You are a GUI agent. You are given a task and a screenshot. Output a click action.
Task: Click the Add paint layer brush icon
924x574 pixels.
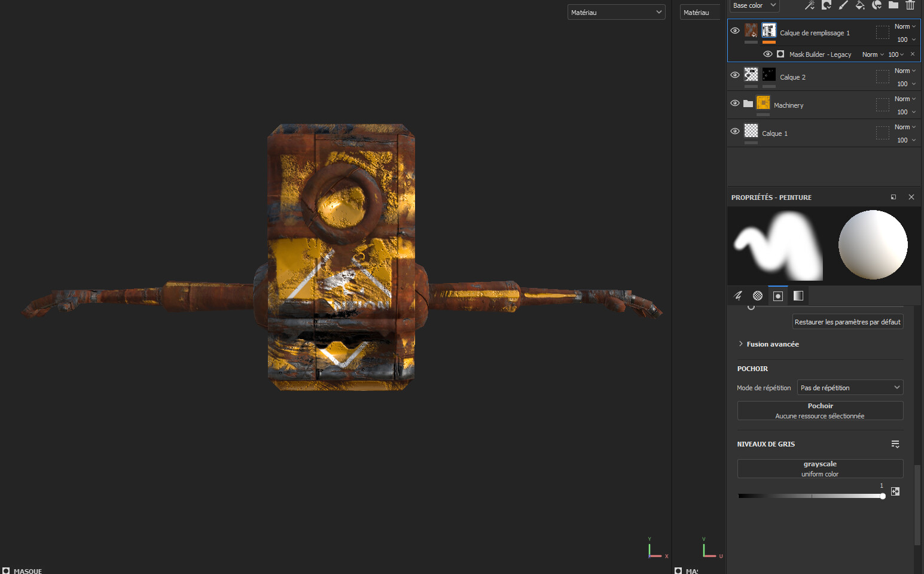pos(843,5)
